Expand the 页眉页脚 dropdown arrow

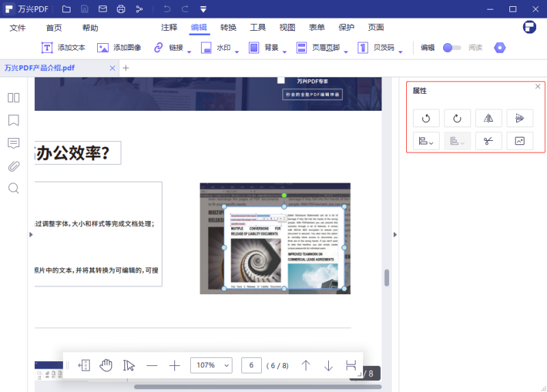coord(346,52)
